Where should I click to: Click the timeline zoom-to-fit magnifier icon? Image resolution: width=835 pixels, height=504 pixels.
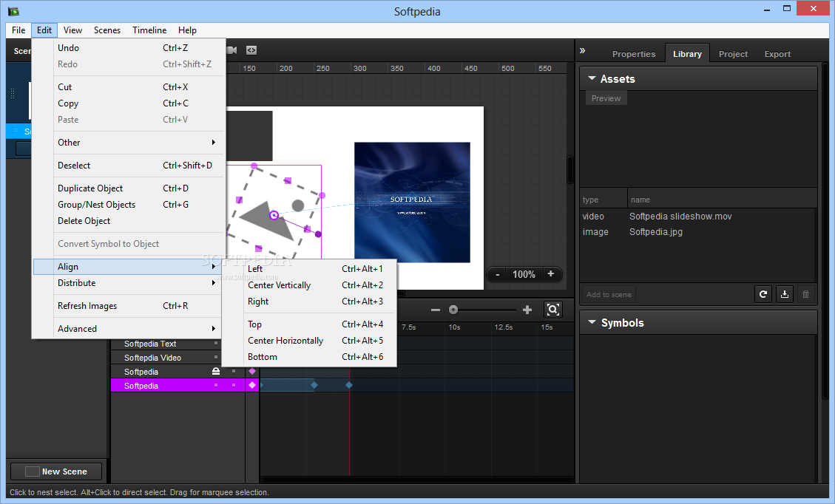coord(552,309)
